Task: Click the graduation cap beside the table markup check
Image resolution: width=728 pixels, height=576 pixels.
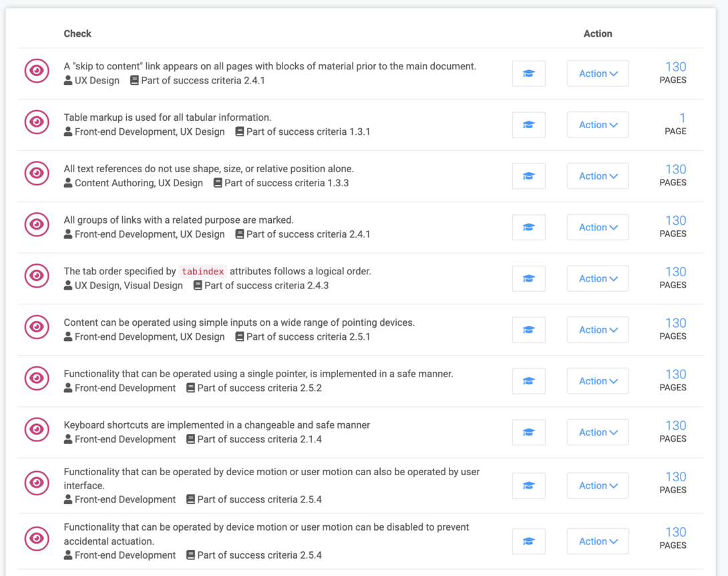Action: tap(528, 125)
